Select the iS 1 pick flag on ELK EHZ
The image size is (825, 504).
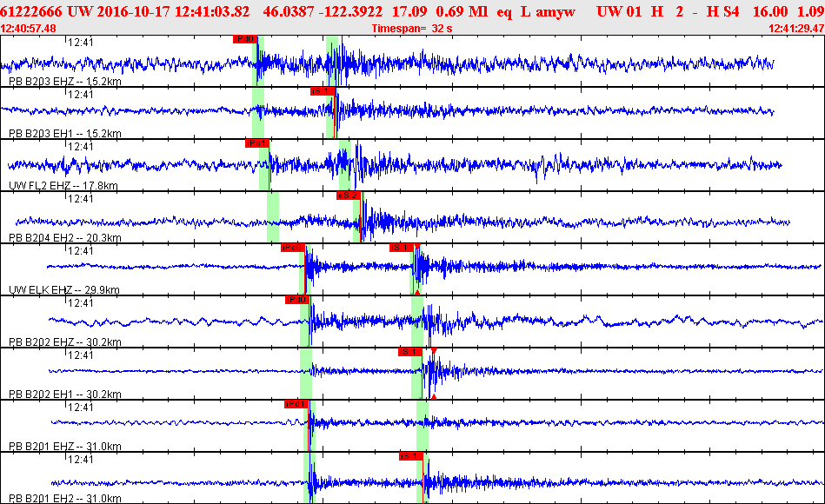coord(401,248)
